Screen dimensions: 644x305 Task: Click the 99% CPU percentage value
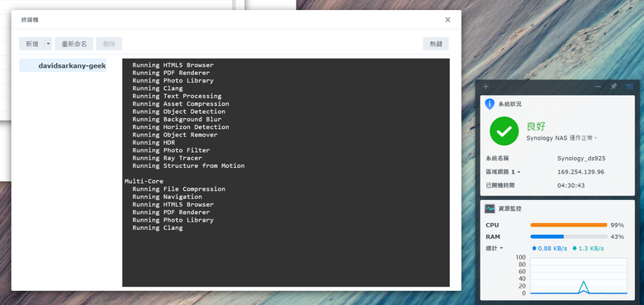(618, 226)
